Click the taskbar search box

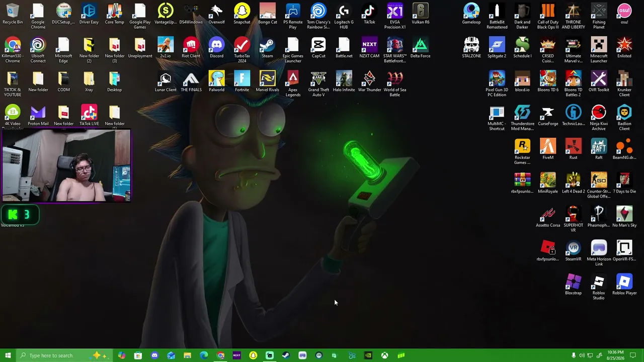point(64,355)
